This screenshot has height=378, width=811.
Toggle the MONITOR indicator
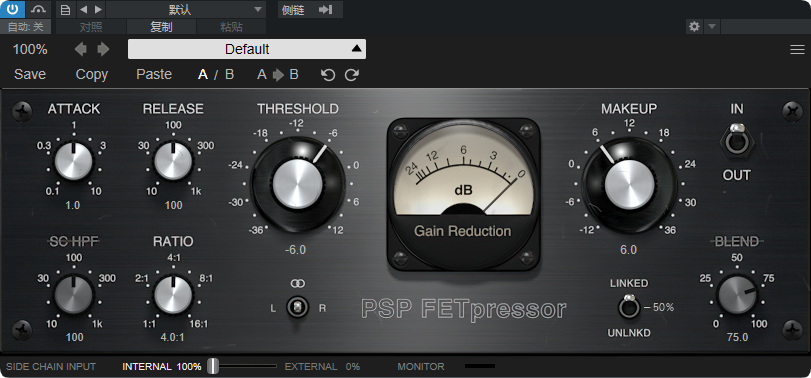(479, 366)
